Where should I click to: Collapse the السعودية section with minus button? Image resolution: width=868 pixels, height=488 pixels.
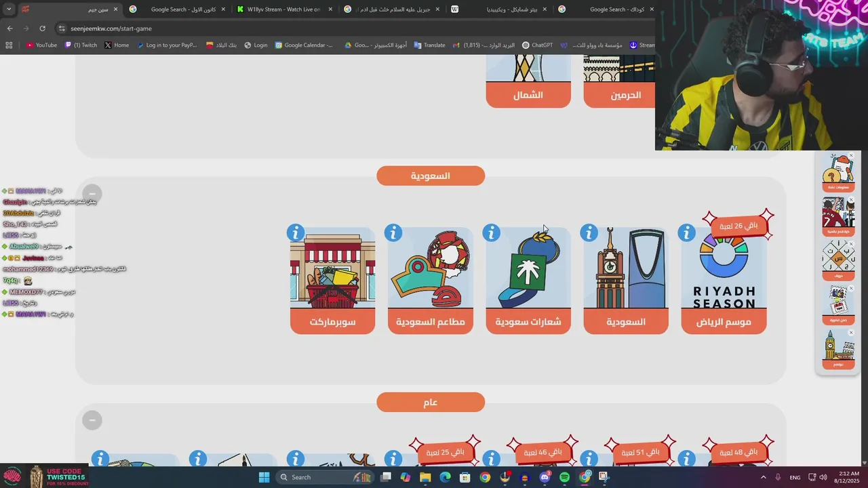click(x=92, y=194)
